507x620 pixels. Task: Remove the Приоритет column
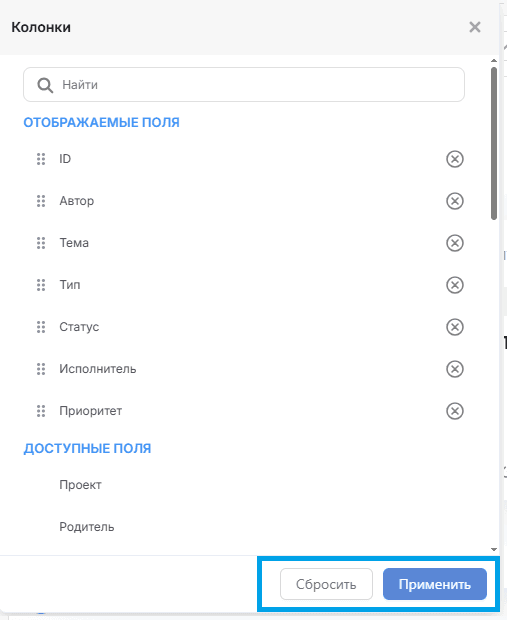pos(455,411)
